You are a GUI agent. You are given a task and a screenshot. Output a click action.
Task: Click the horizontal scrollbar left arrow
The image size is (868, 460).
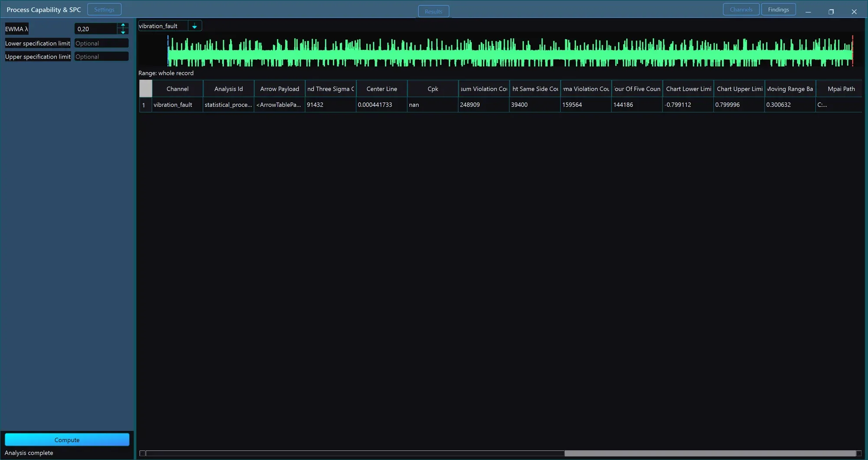(142, 453)
